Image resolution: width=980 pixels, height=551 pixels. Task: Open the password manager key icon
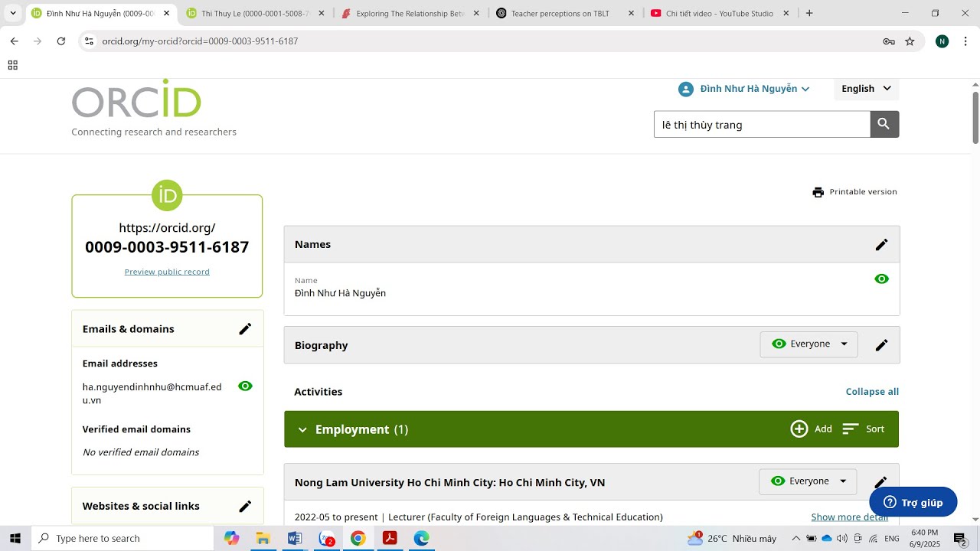tap(889, 41)
